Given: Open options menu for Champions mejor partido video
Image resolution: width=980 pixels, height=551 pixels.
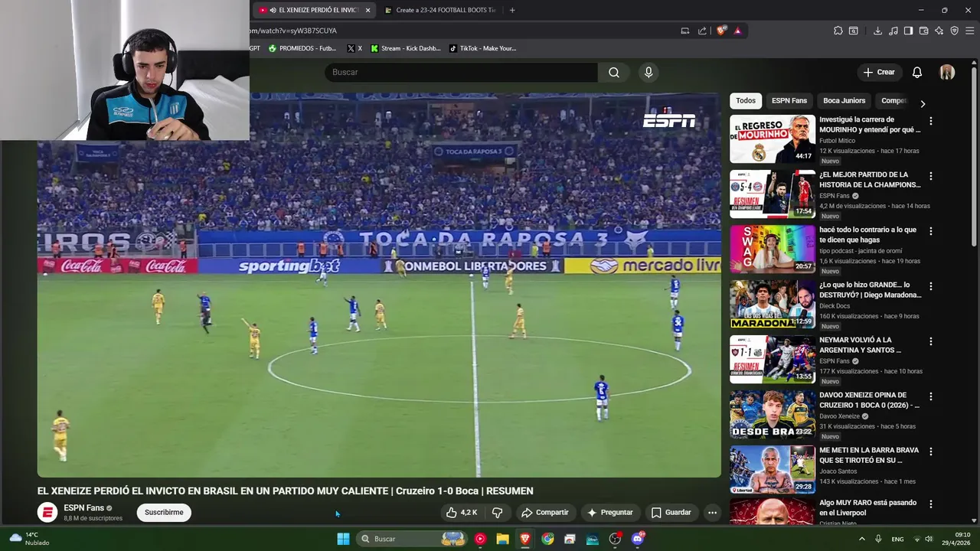Looking at the screenshot, I should pos(931,176).
